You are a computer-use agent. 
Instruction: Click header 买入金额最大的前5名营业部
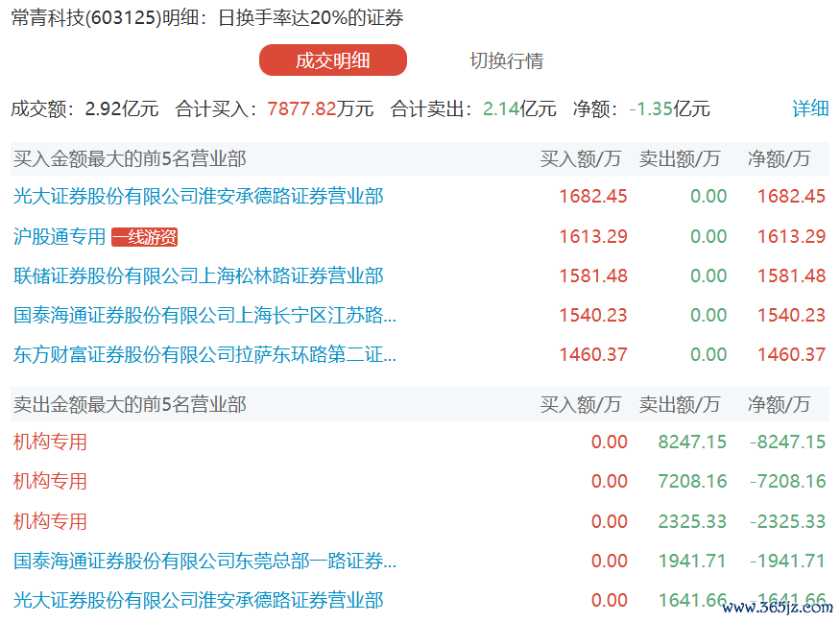coord(130,159)
